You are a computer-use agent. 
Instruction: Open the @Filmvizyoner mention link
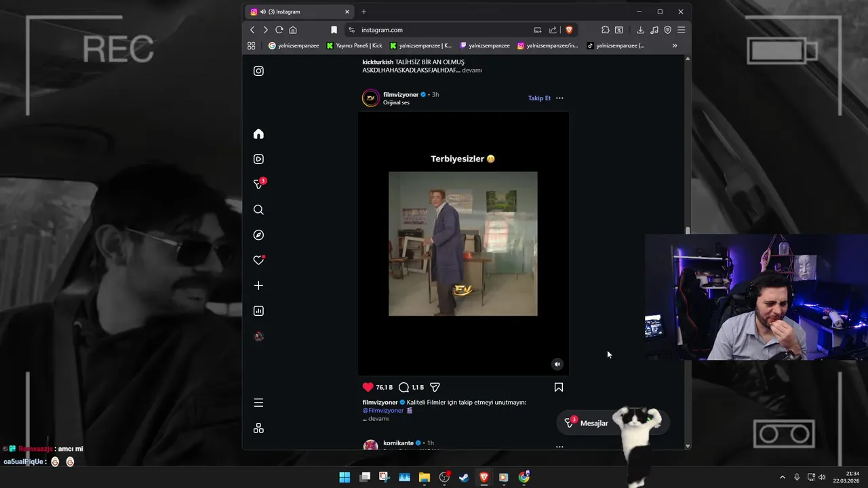(x=383, y=410)
